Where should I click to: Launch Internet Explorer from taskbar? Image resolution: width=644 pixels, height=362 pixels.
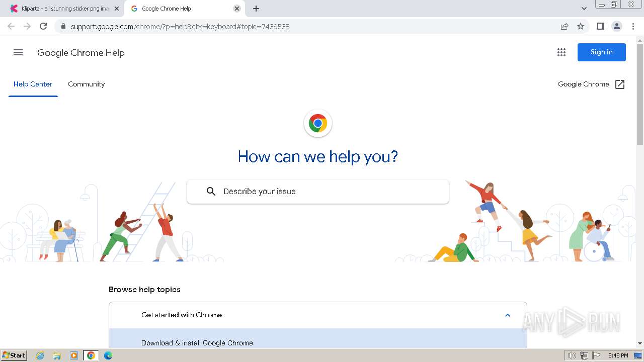[40, 355]
